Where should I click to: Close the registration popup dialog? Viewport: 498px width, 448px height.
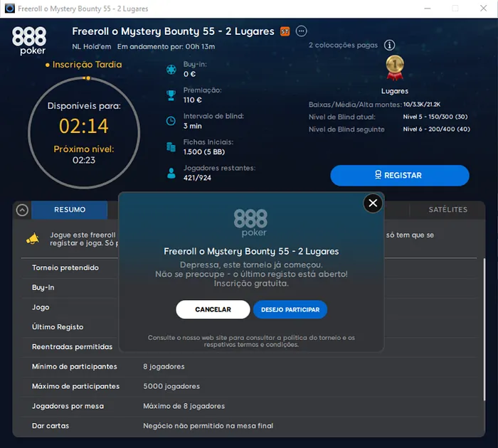point(373,203)
